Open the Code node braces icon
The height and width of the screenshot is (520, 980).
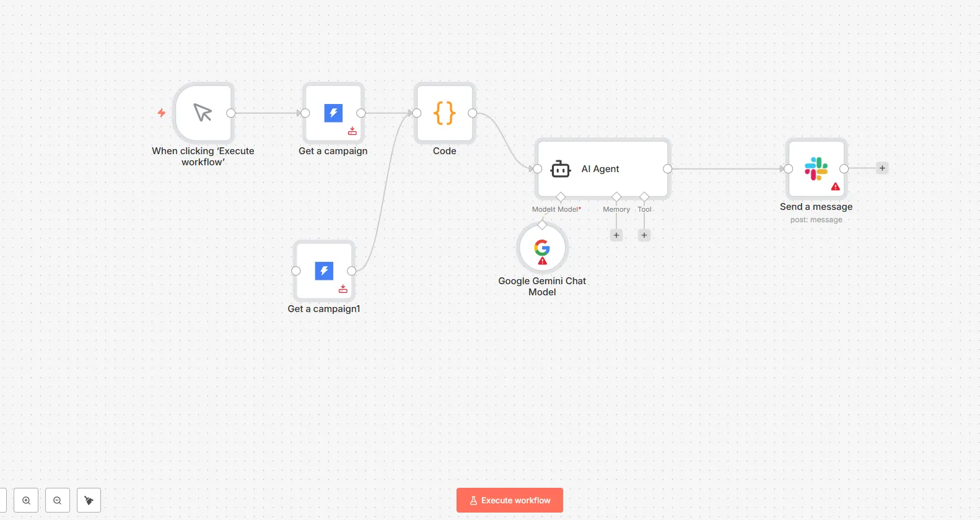[445, 113]
